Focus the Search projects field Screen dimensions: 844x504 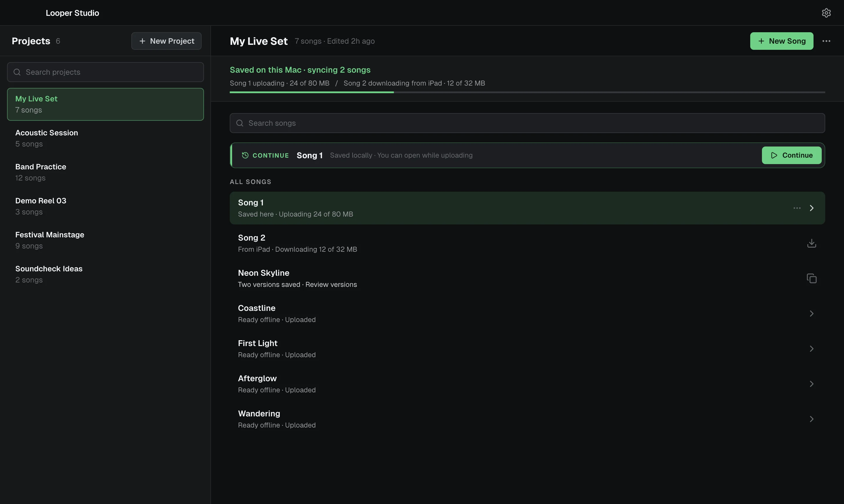coord(105,72)
